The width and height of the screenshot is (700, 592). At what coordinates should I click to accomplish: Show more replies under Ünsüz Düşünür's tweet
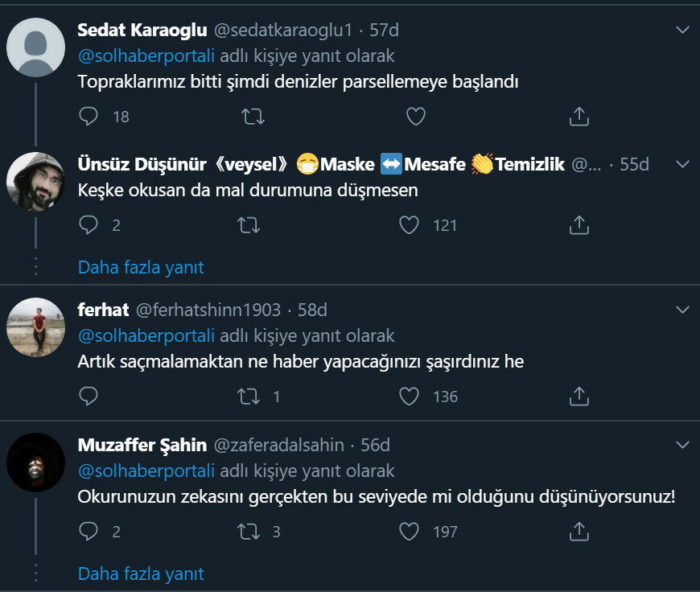pyautogui.click(x=141, y=267)
